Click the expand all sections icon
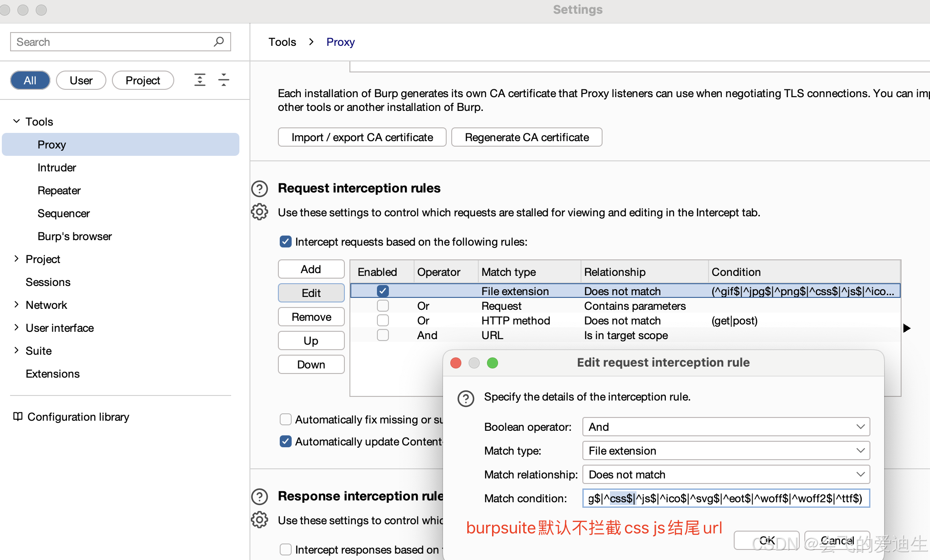Viewport: 930px width, 560px height. 200,80
